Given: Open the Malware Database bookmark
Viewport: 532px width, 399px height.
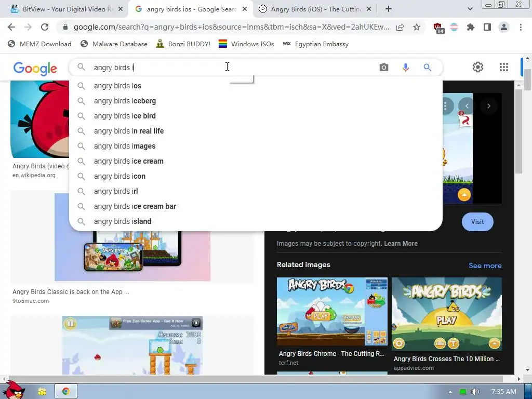Looking at the screenshot, I should [114, 44].
